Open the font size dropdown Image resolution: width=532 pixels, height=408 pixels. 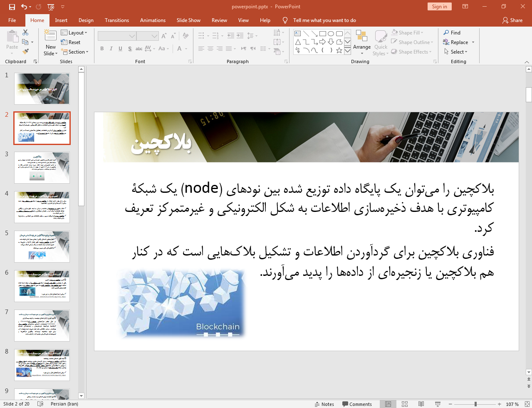coord(155,36)
